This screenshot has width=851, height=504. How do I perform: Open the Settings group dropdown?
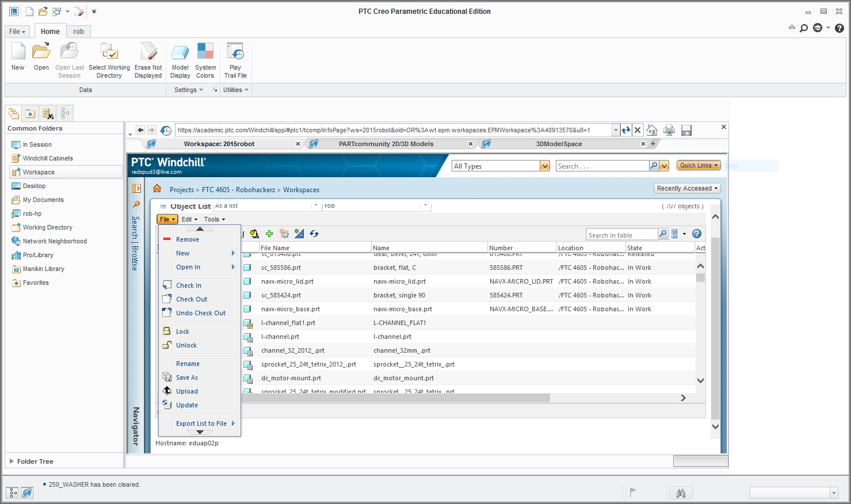189,90
